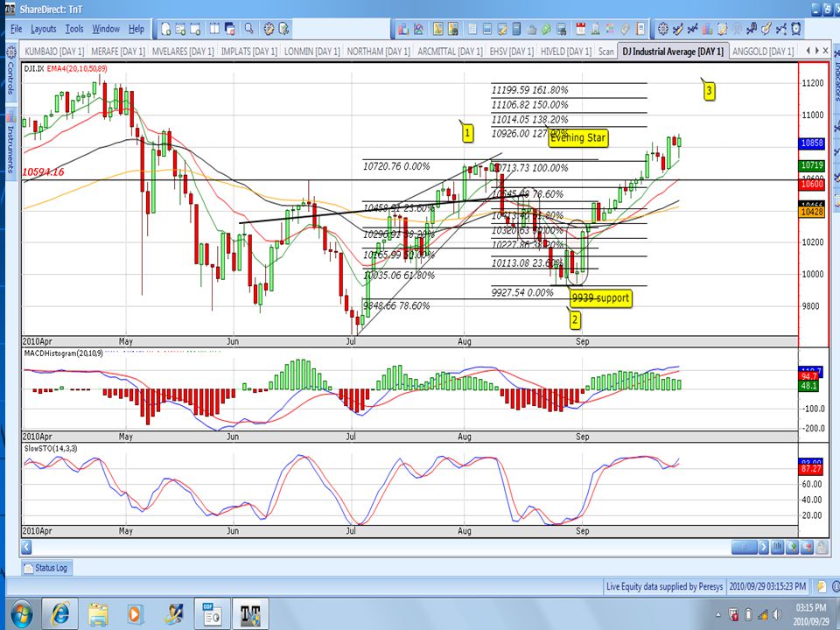Click the red calendar icon
The height and width of the screenshot is (630, 840).
[x=581, y=29]
